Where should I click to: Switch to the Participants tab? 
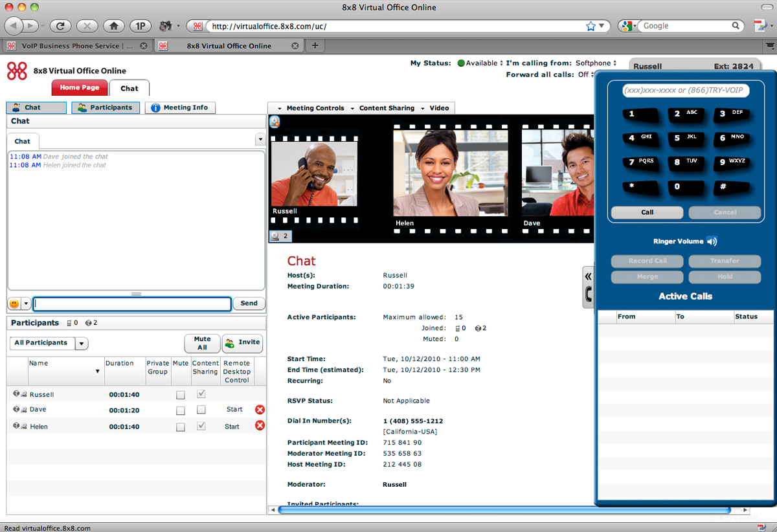coord(106,107)
